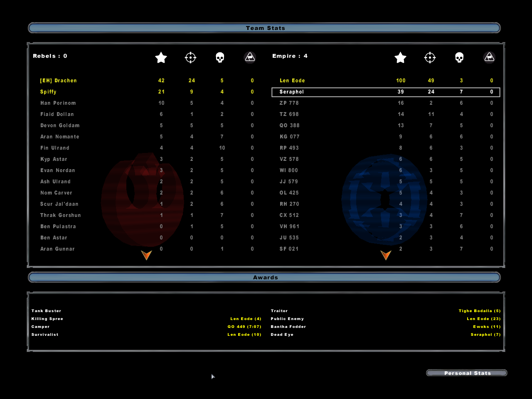
Task: Expand Rebels list with orange down arrow
Action: tap(146, 255)
